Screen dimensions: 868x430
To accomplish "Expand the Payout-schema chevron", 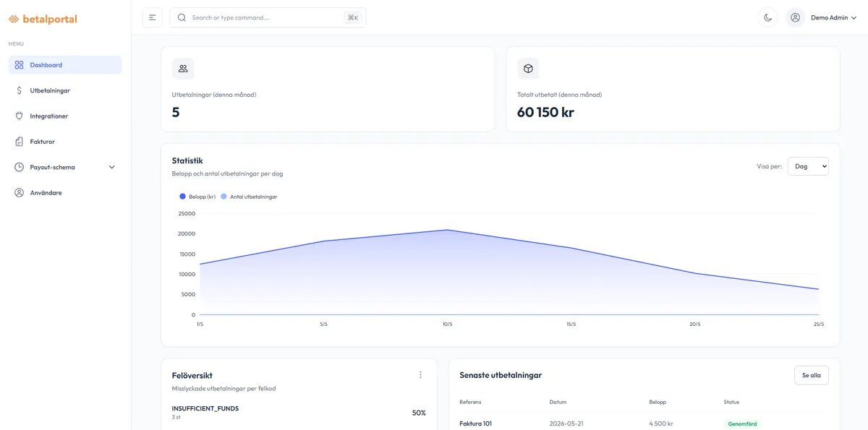I will click(111, 167).
